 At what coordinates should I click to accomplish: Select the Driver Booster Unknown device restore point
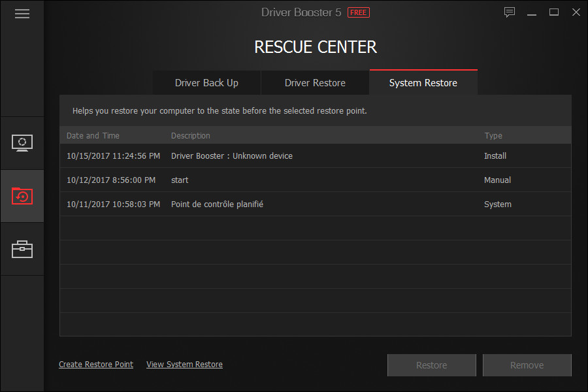[261, 155]
